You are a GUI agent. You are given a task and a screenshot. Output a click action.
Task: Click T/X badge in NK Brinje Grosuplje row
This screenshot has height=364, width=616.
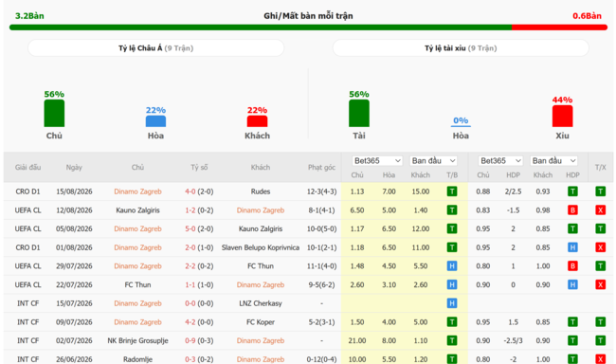click(600, 340)
